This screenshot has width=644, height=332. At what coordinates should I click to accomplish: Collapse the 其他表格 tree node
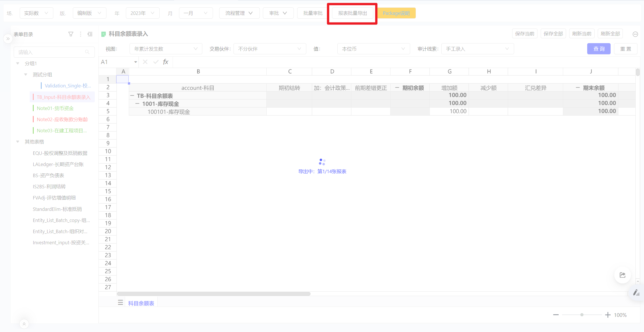click(18, 142)
